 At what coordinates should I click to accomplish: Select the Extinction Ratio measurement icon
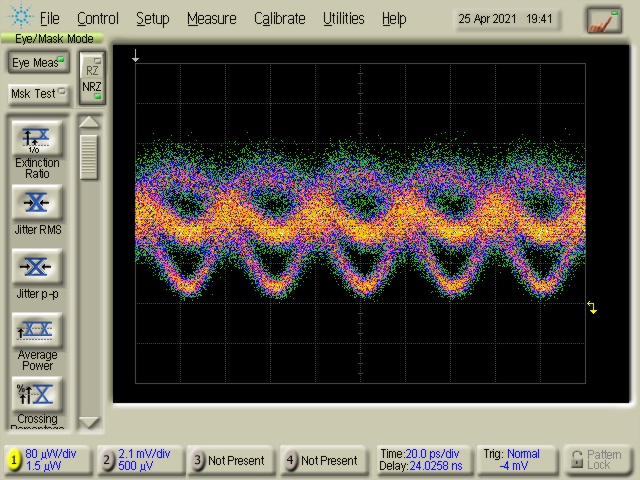point(37,139)
